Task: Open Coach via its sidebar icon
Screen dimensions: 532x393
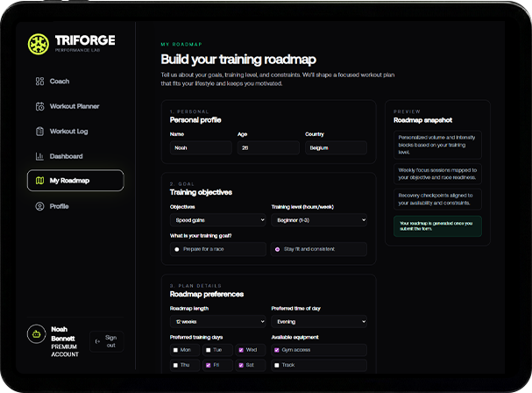Action: tap(40, 82)
